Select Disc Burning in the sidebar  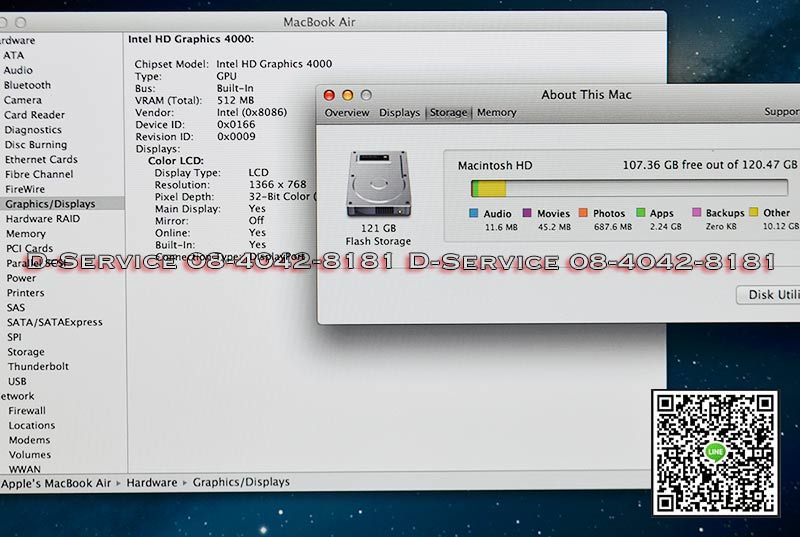[36, 144]
